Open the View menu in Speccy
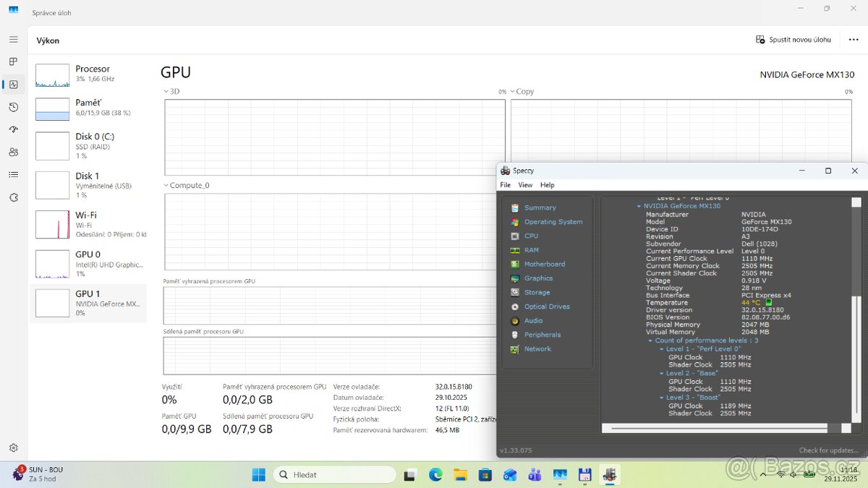 pos(526,184)
